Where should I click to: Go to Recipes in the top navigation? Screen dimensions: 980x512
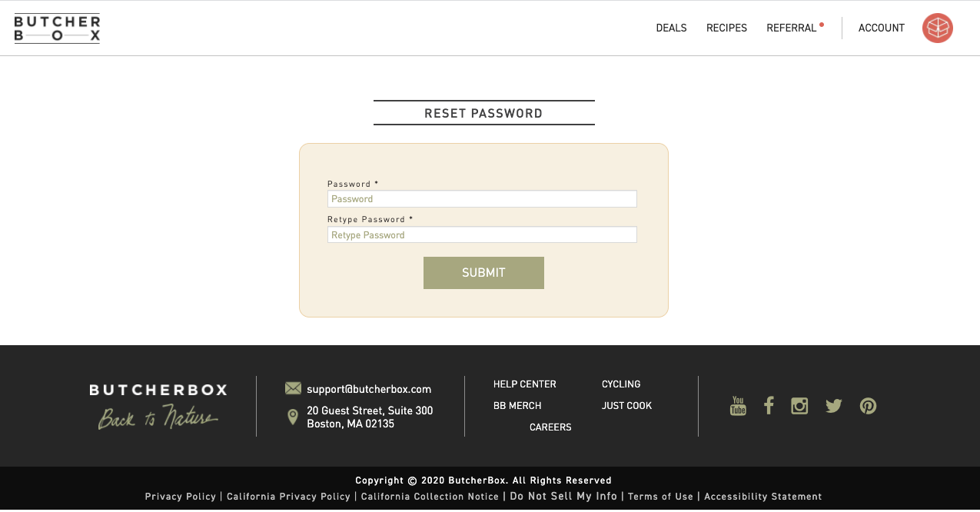pyautogui.click(x=726, y=28)
